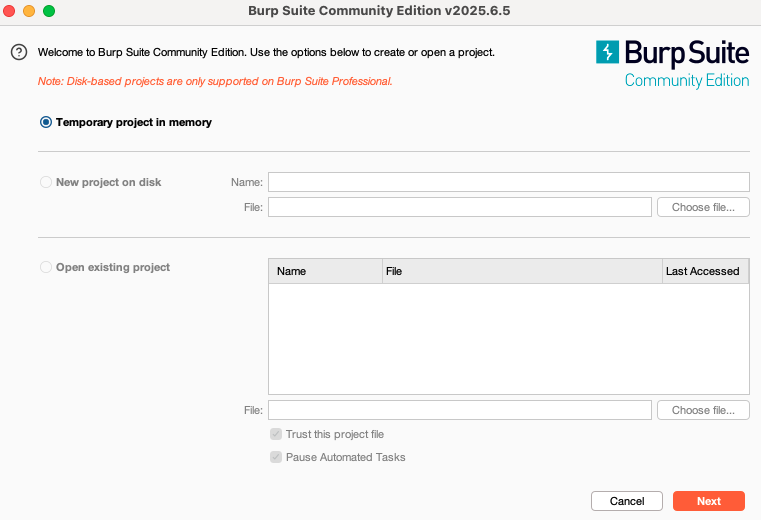Toggle Pause Automated Tasks checkbox

pyautogui.click(x=276, y=457)
